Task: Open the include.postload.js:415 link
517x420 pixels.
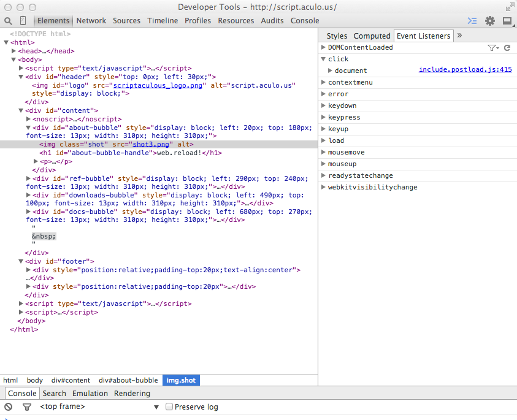Action: point(465,69)
